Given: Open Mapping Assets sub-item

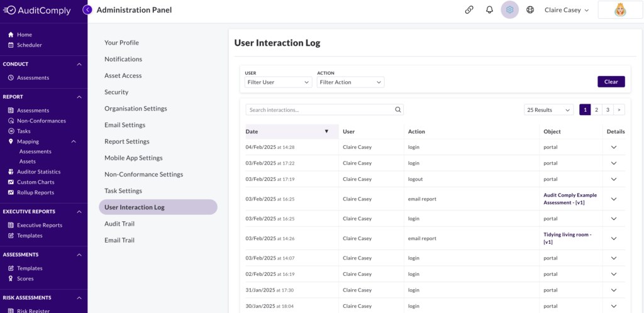Looking at the screenshot, I should point(28,162).
